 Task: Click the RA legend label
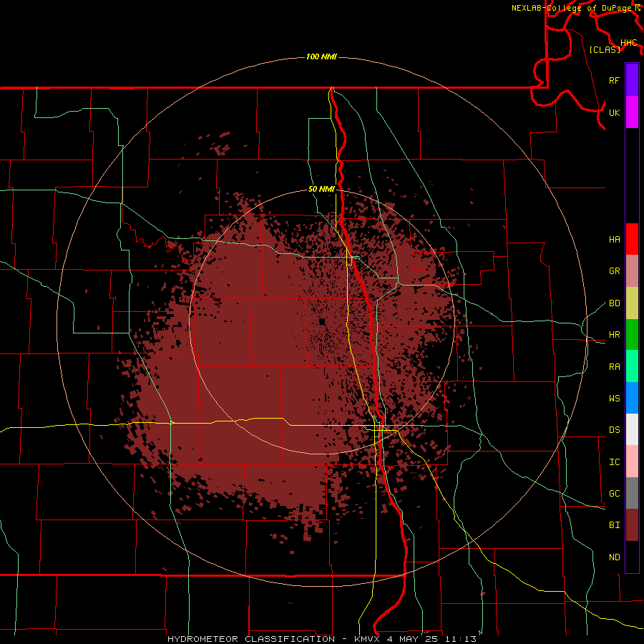point(614,366)
